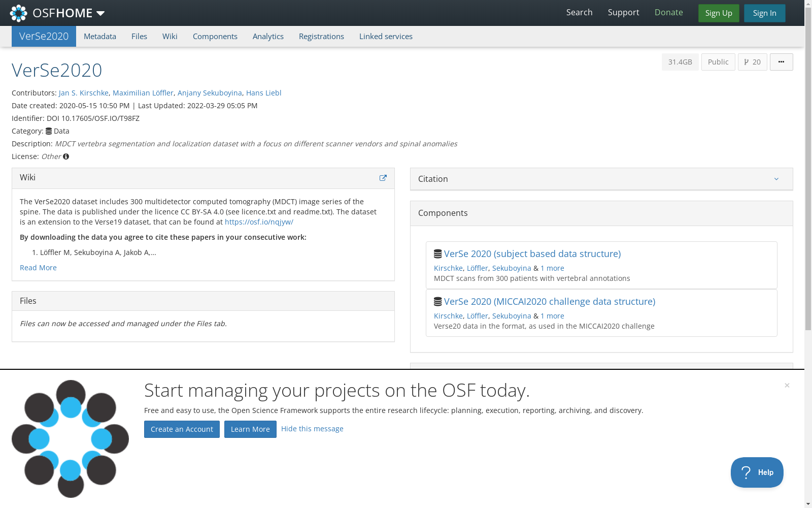Click the Sign In button
The image size is (812, 508).
764,13
